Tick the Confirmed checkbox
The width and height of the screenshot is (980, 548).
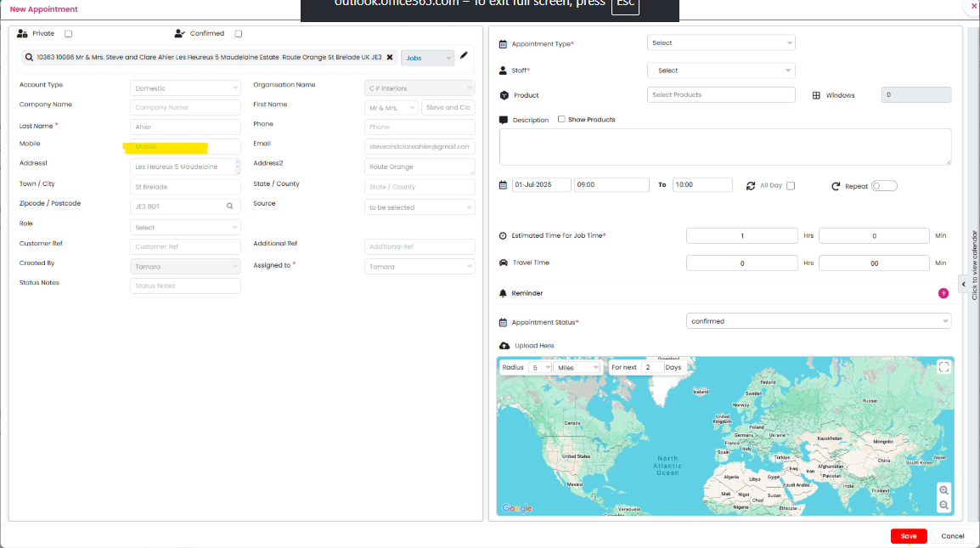point(239,34)
